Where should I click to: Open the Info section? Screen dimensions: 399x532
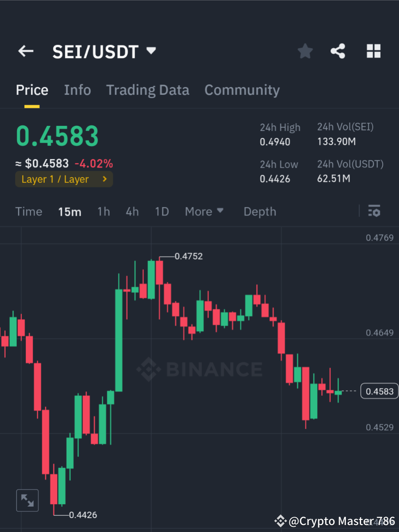click(x=77, y=90)
